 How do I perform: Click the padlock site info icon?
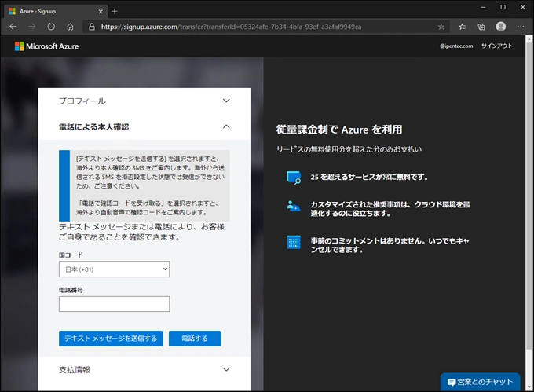tap(92, 27)
